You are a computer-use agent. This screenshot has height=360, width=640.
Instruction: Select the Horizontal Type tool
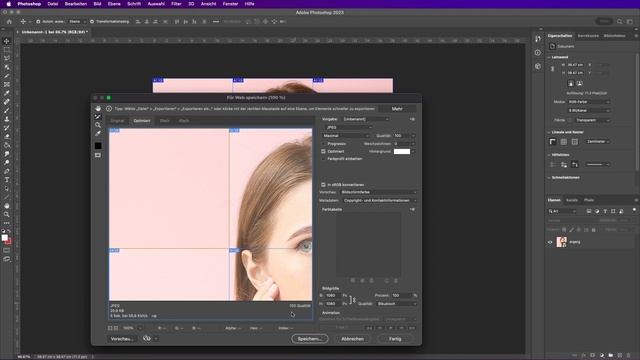point(7,180)
